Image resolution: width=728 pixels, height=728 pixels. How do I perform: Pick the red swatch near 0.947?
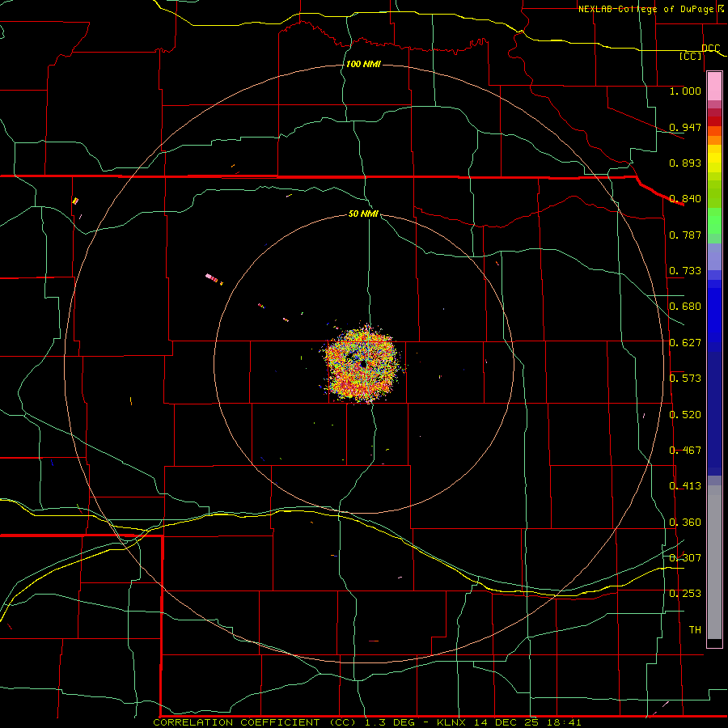coord(714,121)
